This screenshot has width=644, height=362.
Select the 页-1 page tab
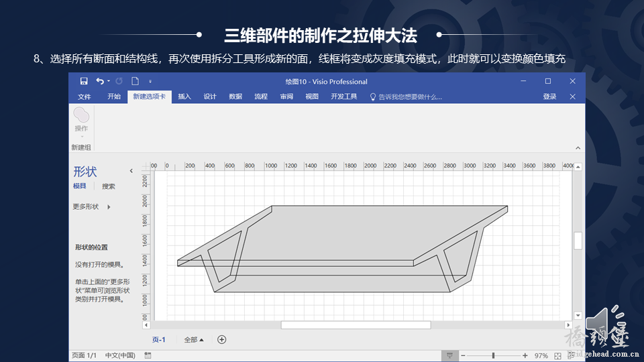pyautogui.click(x=158, y=340)
